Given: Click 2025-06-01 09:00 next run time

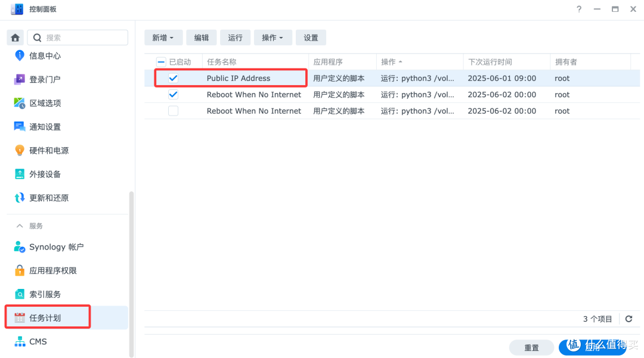Looking at the screenshot, I should [x=502, y=78].
